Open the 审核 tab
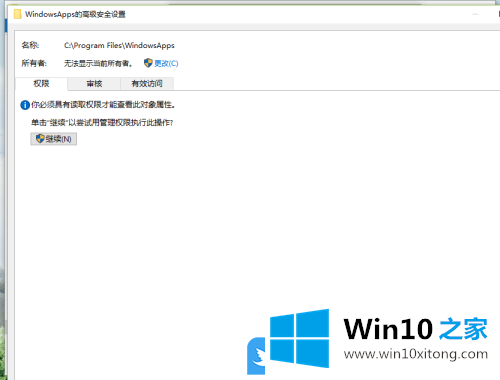Screen dimensions: 500x380 (94, 84)
